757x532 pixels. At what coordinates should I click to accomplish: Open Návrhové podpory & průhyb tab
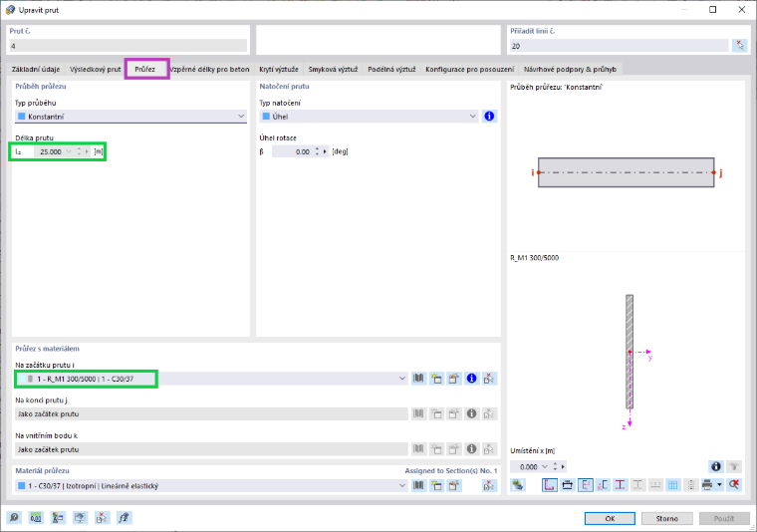570,69
